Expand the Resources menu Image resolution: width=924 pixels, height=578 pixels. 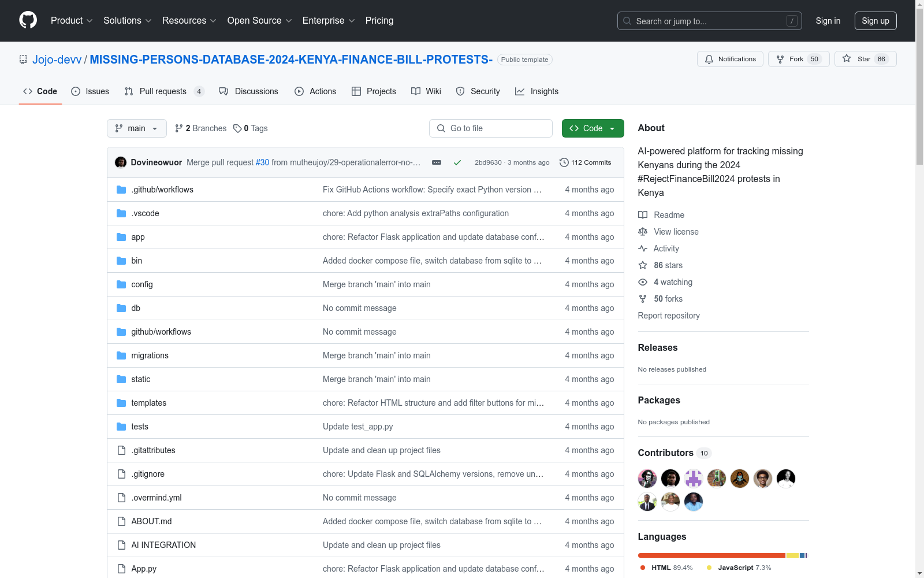pos(189,21)
